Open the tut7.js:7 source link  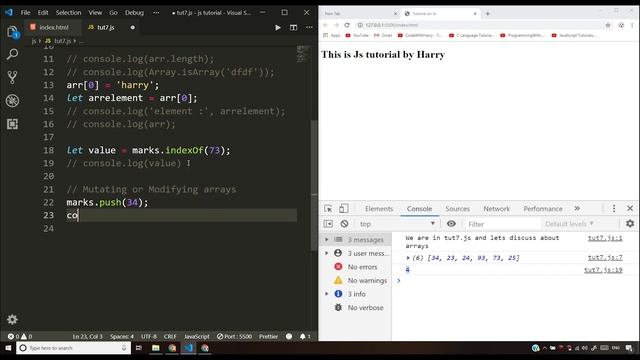coord(605,258)
